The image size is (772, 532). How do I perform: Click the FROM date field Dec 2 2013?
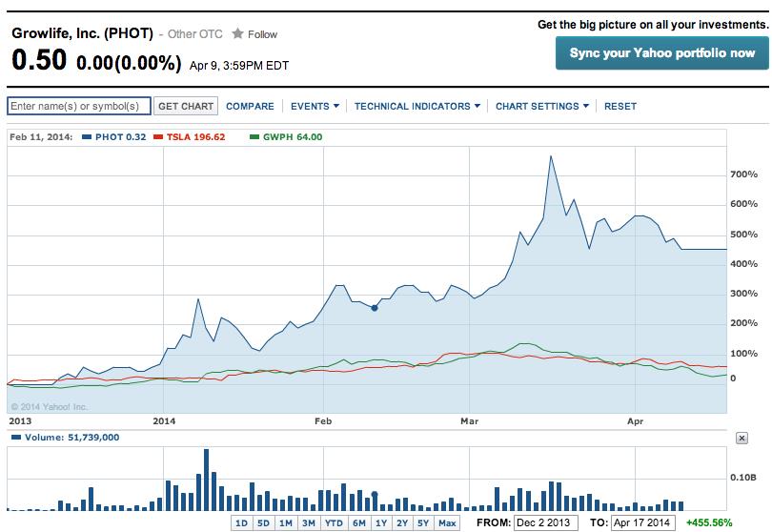546,522
